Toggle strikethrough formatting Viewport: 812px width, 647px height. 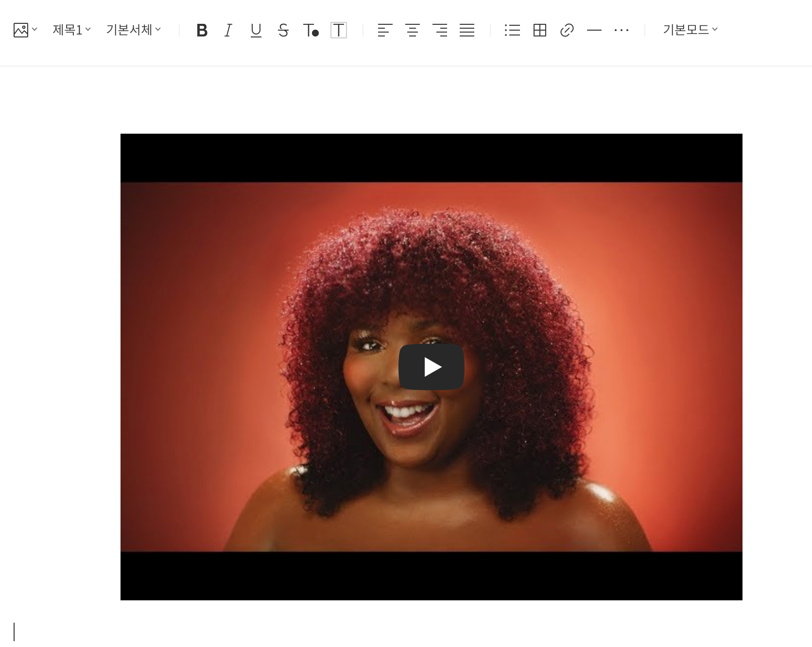pyautogui.click(x=283, y=31)
